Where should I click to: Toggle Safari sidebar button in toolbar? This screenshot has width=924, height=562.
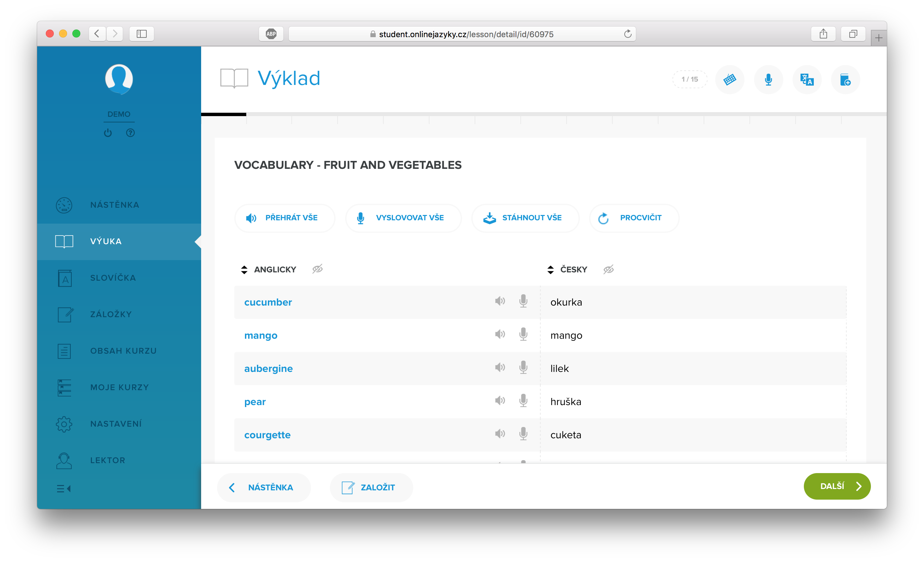(141, 34)
